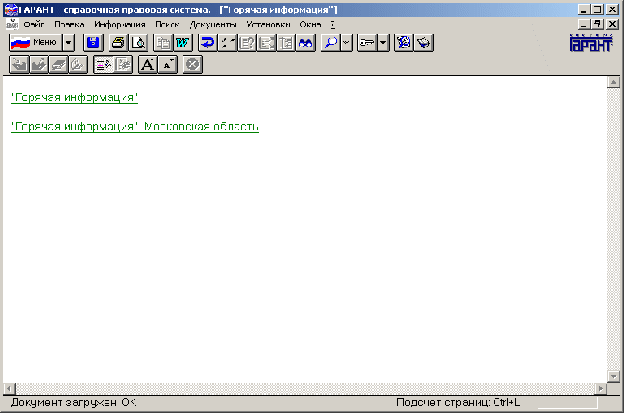Click the vertical scrollbar up arrow

click(613, 82)
